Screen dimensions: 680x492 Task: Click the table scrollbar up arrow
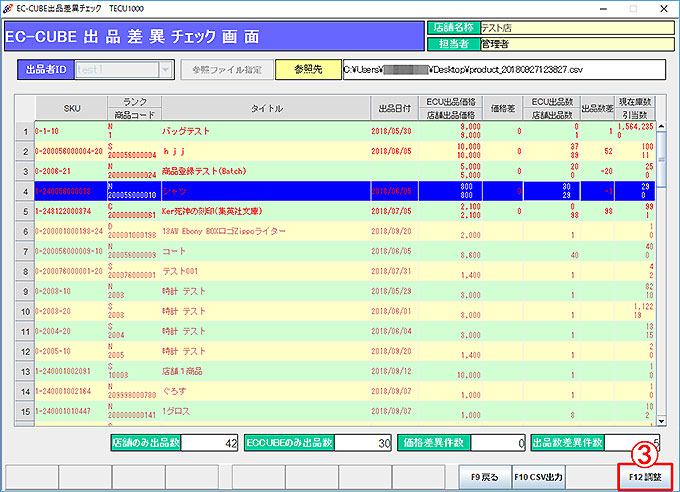click(x=661, y=126)
